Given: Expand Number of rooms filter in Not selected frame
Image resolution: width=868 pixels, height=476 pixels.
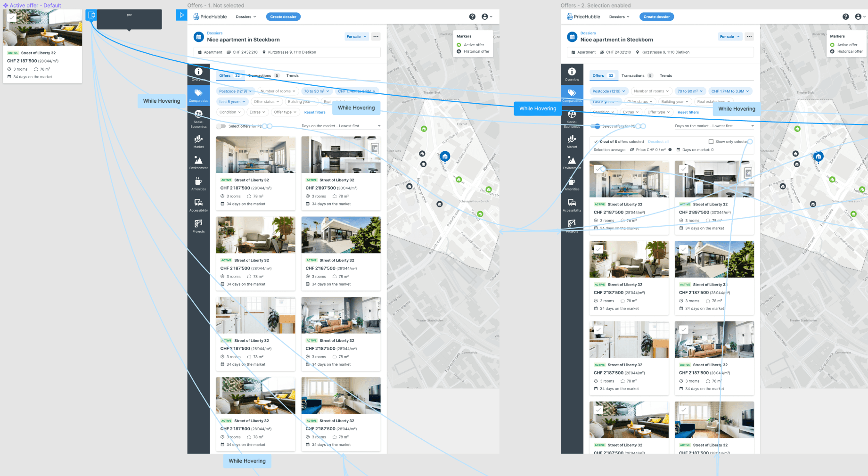Looking at the screenshot, I should [278, 91].
